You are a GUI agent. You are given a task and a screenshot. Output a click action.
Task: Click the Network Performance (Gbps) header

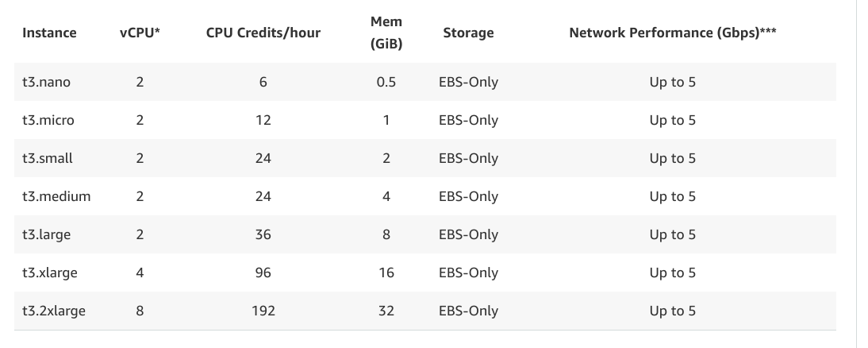[672, 33]
